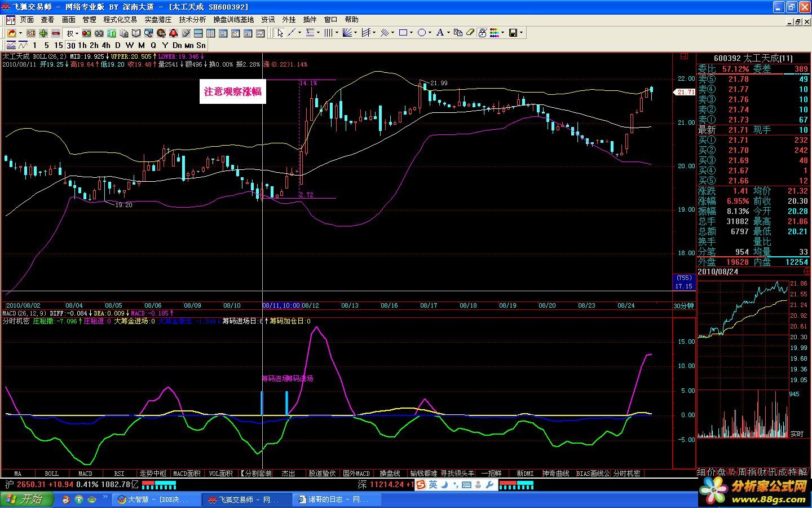Switch to 15-minute period
The width and height of the screenshot is (812, 508).
coord(59,45)
